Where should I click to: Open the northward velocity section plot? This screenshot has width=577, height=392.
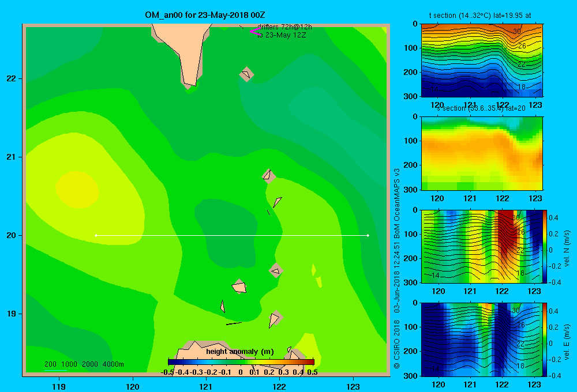tap(482, 246)
